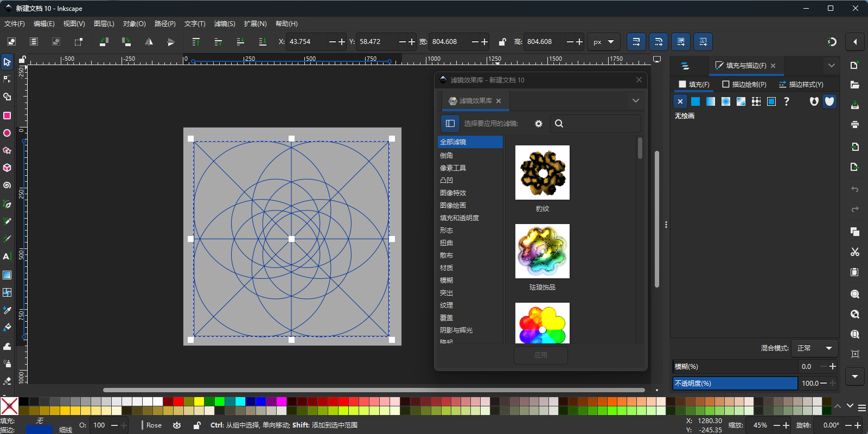Toggle filter category sidebar panel
This screenshot has width=868, height=434.
(x=450, y=124)
